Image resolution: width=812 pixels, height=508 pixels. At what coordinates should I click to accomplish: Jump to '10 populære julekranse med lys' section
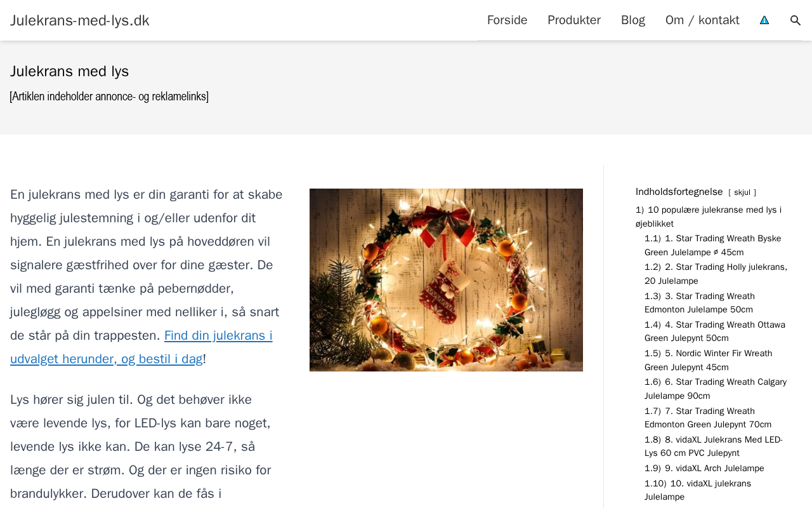[x=709, y=217]
